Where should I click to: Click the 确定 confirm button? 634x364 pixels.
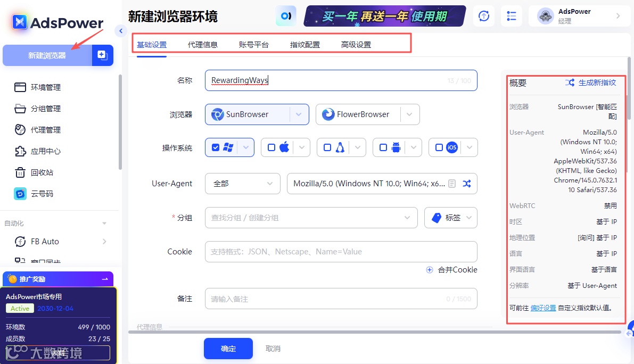[x=228, y=348]
